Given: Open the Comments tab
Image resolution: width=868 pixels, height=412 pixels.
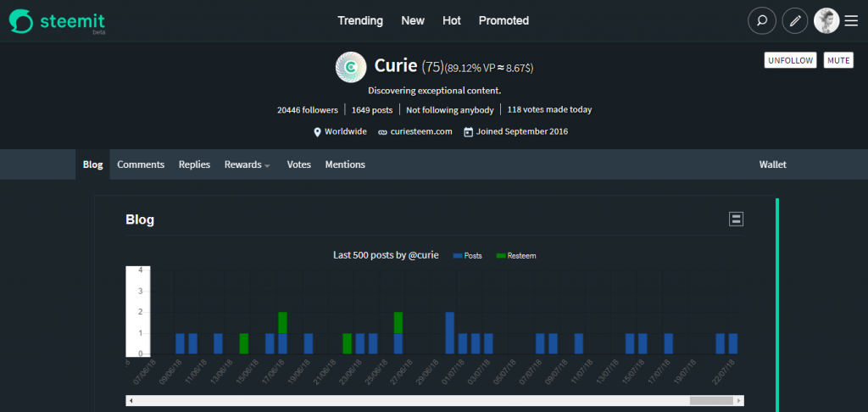Looking at the screenshot, I should (x=141, y=164).
